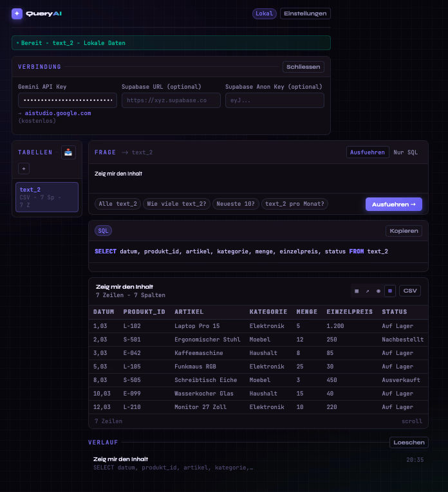Open Einstellungen

click(x=305, y=14)
